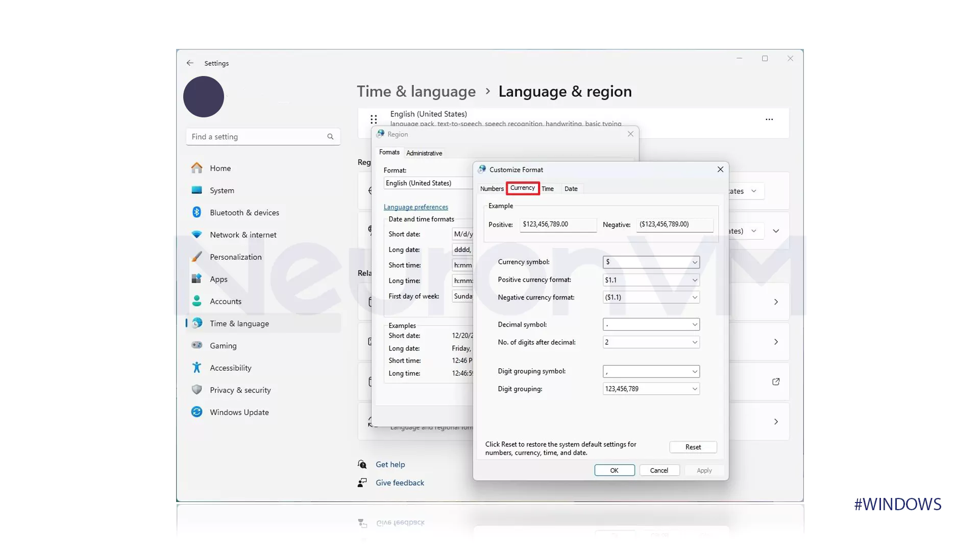The image size is (980, 551).
Task: Click the Accessibility sidebar icon
Action: click(x=196, y=367)
